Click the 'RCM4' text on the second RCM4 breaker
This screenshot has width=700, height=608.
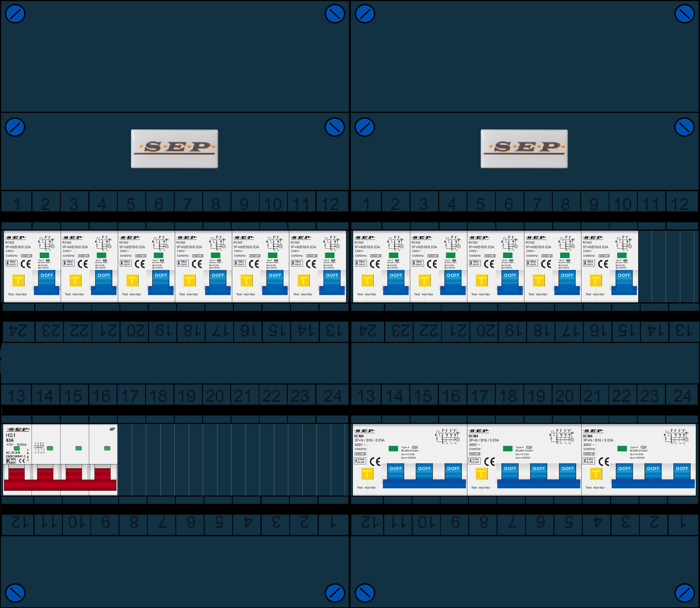[x=473, y=436]
